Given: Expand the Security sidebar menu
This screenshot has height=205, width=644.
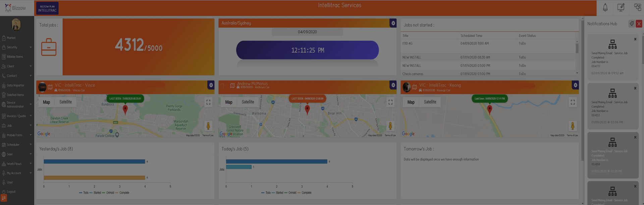Looking at the screenshot, I should 17,47.
